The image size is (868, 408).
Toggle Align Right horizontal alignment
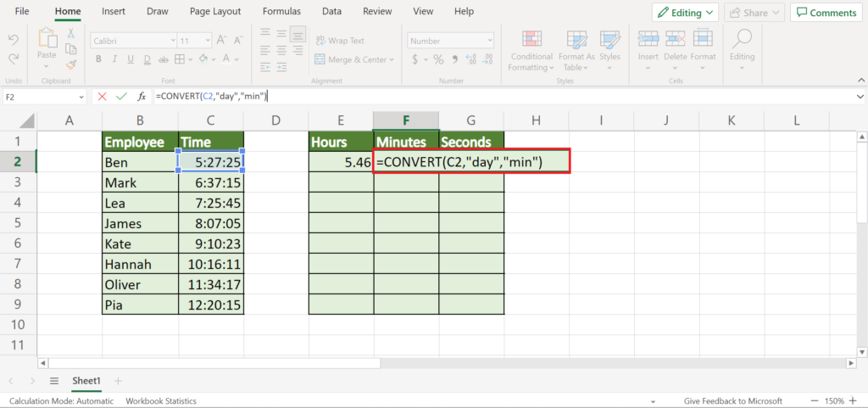(x=298, y=50)
